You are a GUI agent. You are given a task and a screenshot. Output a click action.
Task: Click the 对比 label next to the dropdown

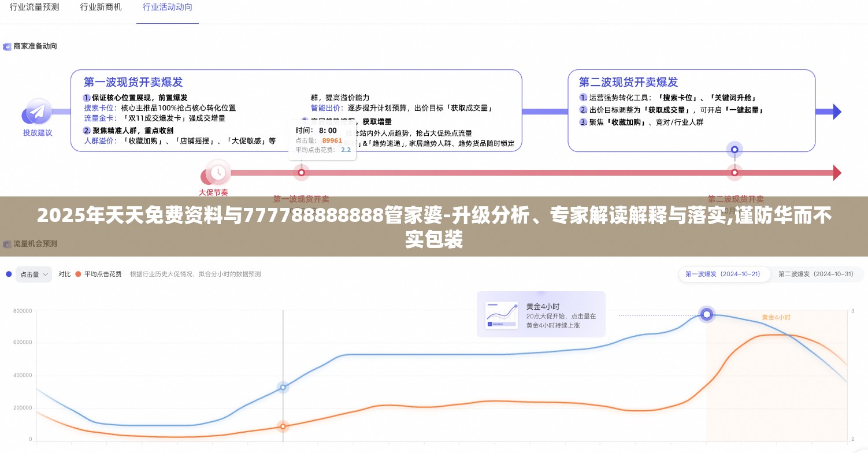click(x=64, y=274)
